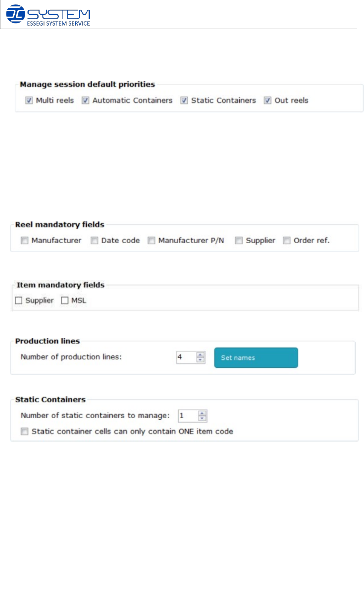Image resolution: width=364 pixels, height=594 pixels.
Task: Uncheck the Multi reels checkbox
Action: click(x=29, y=100)
